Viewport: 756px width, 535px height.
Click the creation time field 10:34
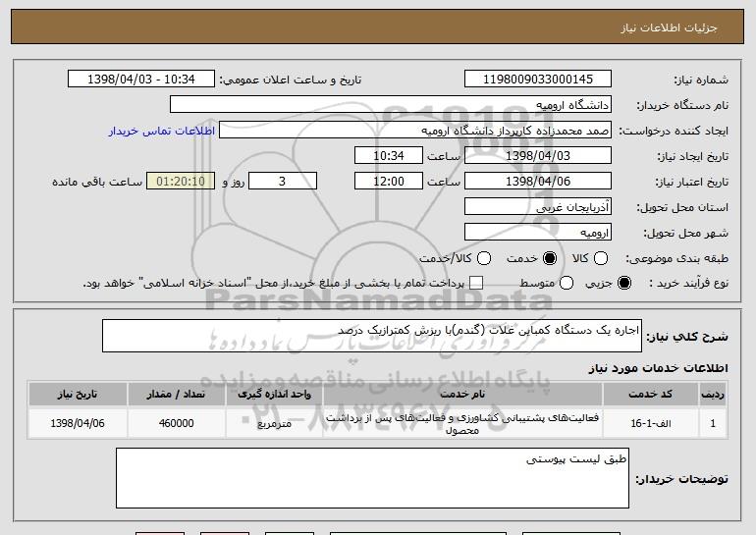[x=389, y=156]
